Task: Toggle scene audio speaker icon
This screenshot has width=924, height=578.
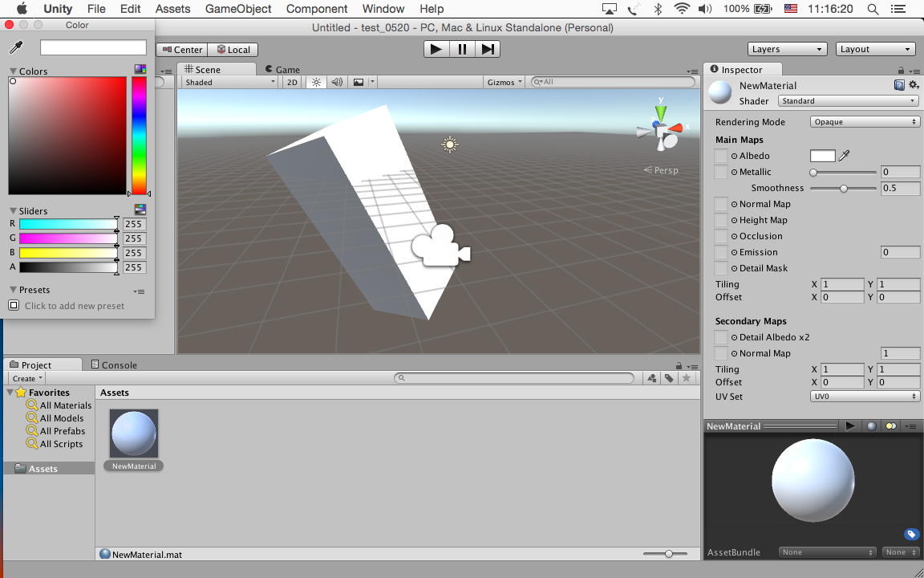Action: click(337, 82)
